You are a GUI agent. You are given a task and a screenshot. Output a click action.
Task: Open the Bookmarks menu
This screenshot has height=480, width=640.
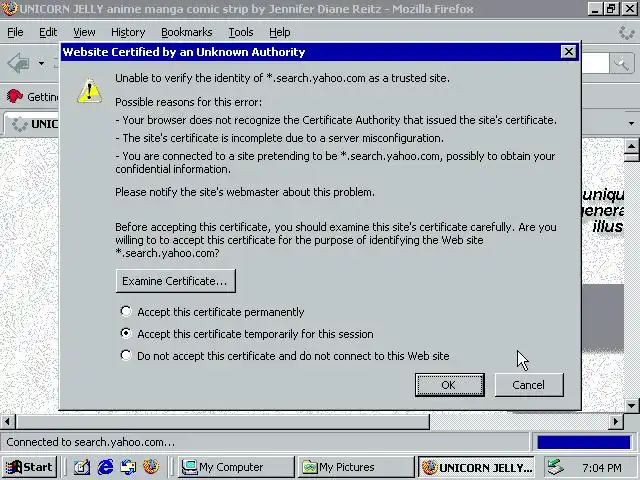point(187,32)
